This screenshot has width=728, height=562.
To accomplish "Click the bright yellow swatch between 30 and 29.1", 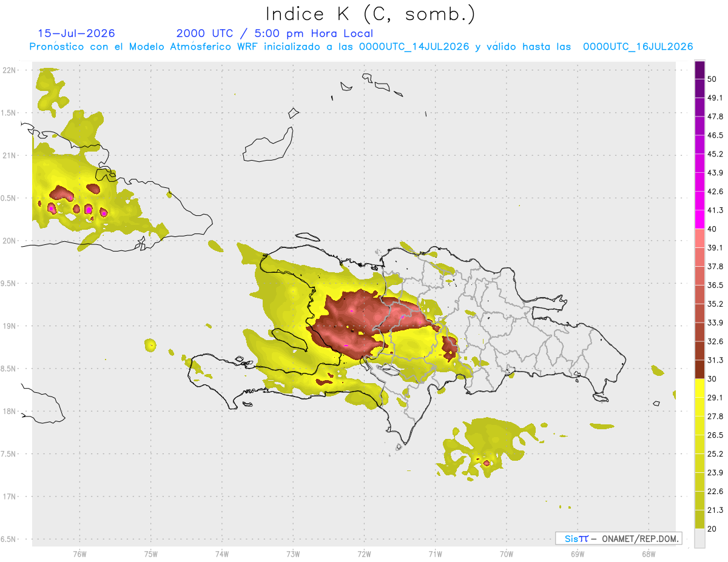I will tap(699, 389).
